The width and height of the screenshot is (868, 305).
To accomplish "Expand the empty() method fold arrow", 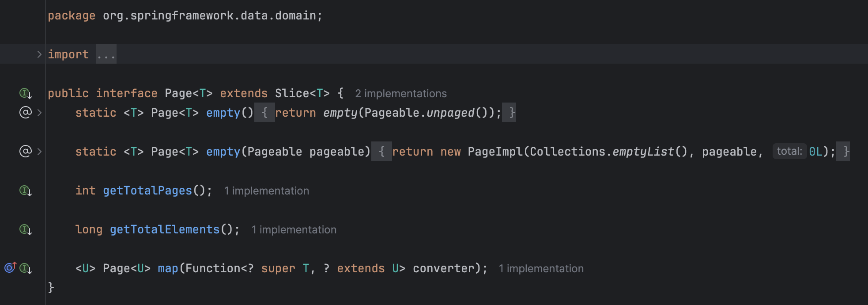I will 39,113.
